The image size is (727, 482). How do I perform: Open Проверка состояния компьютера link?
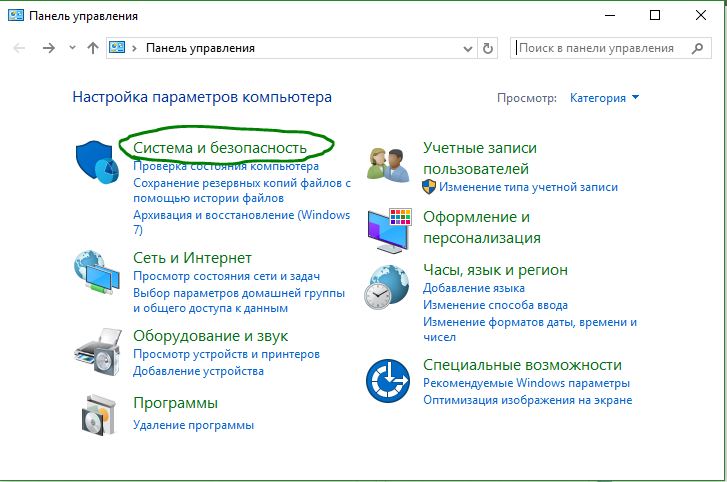click(226, 166)
